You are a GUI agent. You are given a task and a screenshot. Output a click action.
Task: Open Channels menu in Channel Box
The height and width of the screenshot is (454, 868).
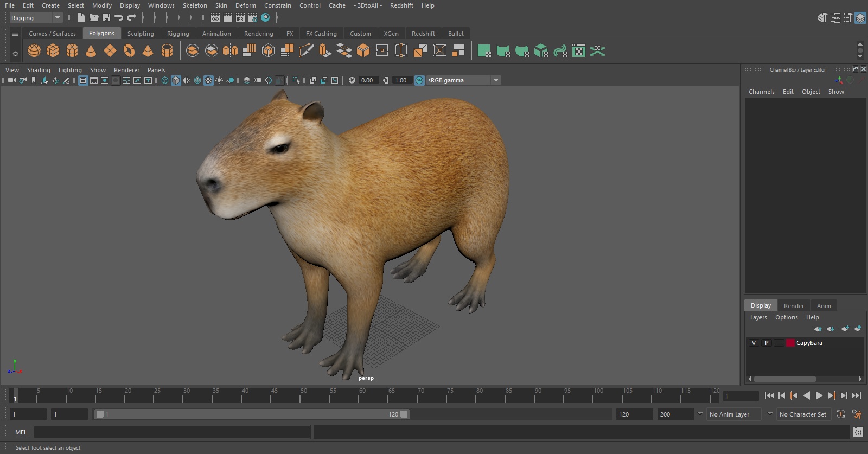click(762, 92)
